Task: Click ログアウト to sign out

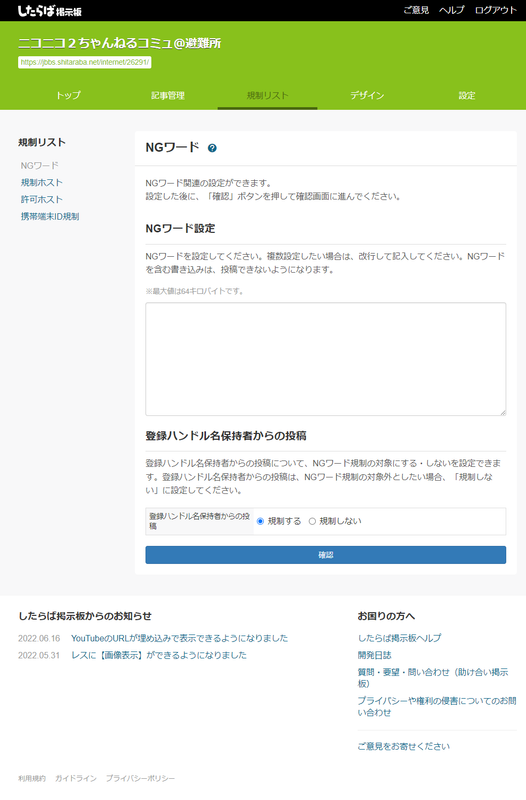Action: pyautogui.click(x=496, y=10)
